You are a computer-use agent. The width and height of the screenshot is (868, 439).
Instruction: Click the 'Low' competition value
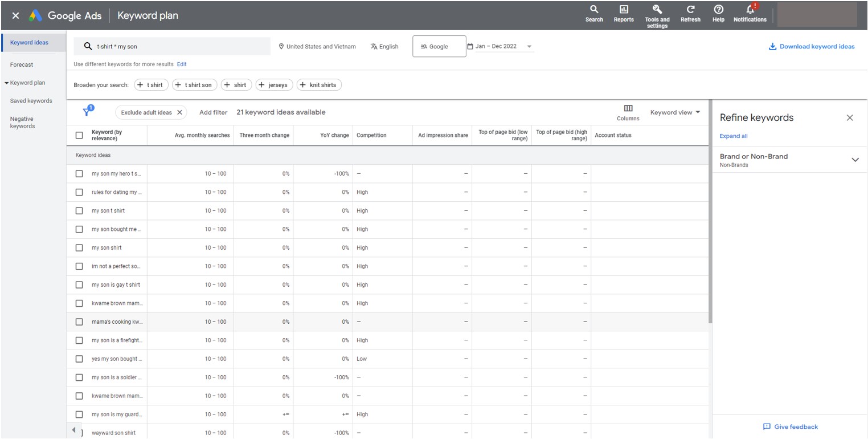point(362,359)
